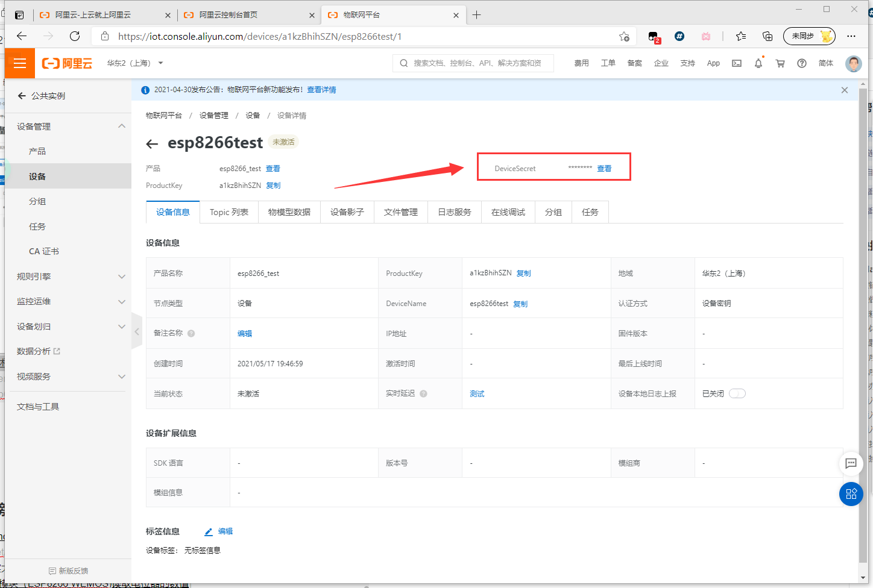Click the Aliyun logo
The width and height of the screenshot is (873, 588).
click(x=67, y=63)
